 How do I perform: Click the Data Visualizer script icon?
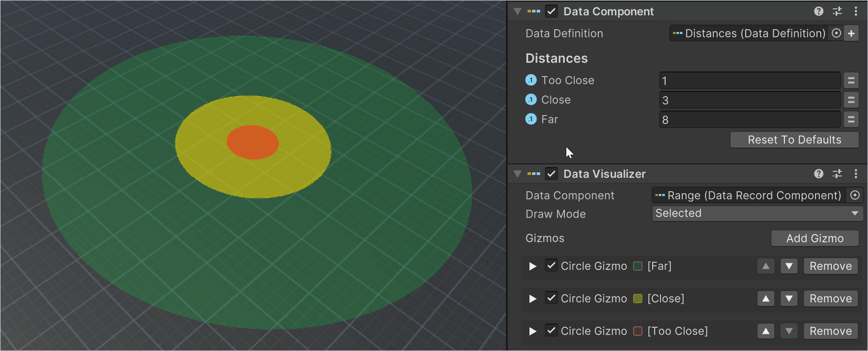pos(534,174)
